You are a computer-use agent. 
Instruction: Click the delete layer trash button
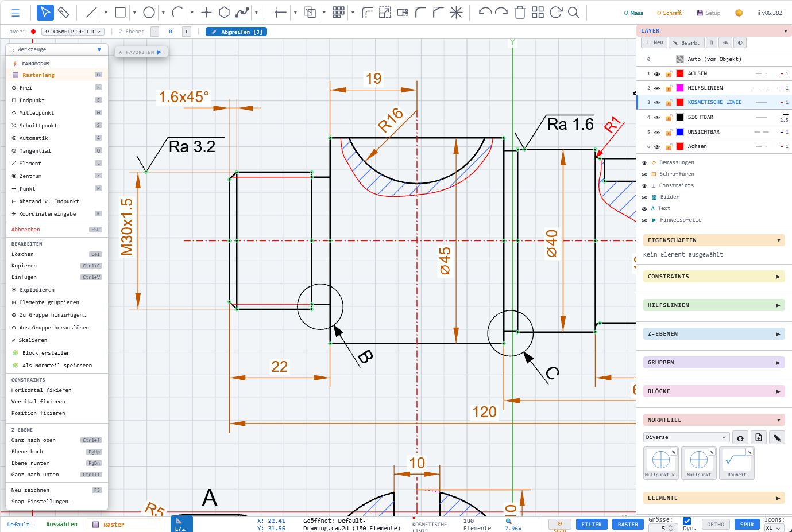711,42
